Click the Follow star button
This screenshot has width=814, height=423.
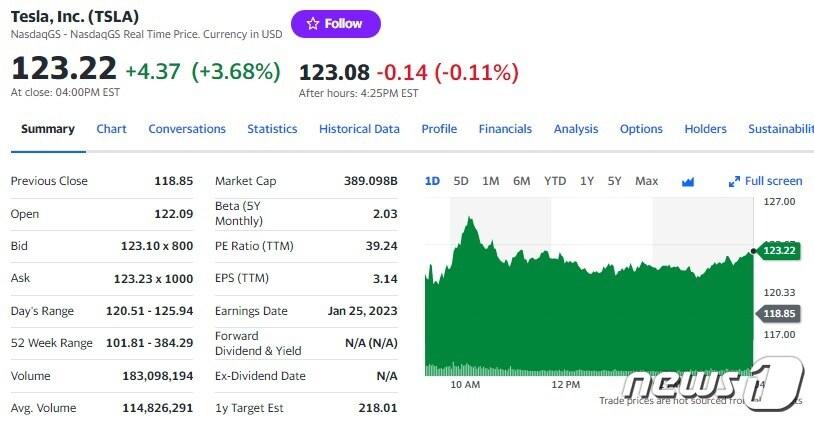335,24
